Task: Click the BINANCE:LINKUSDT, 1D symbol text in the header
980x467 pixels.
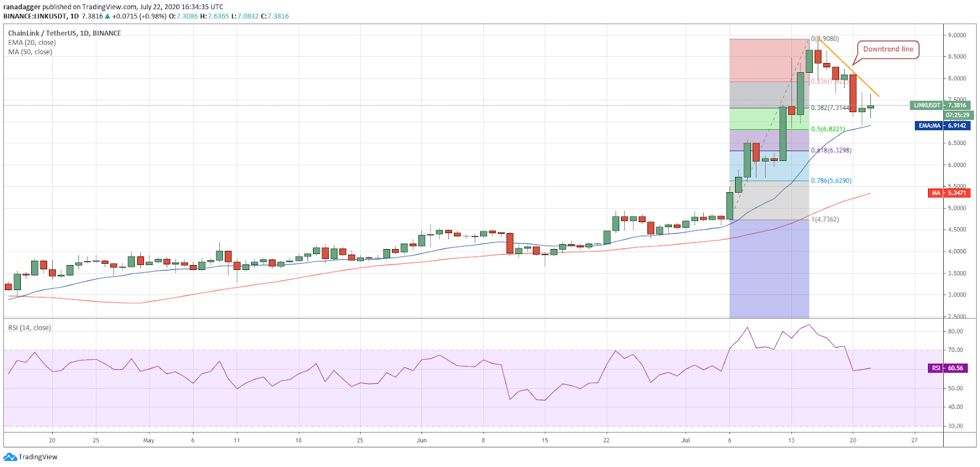Action: (x=41, y=16)
